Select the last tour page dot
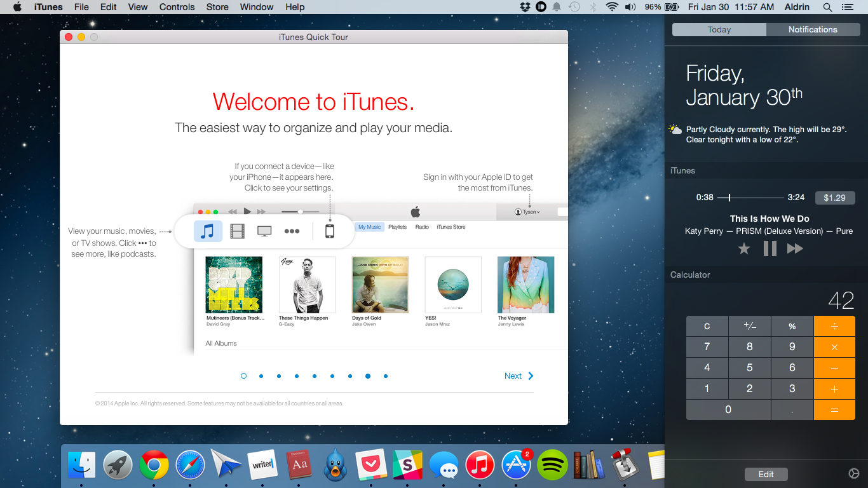 pos(386,376)
